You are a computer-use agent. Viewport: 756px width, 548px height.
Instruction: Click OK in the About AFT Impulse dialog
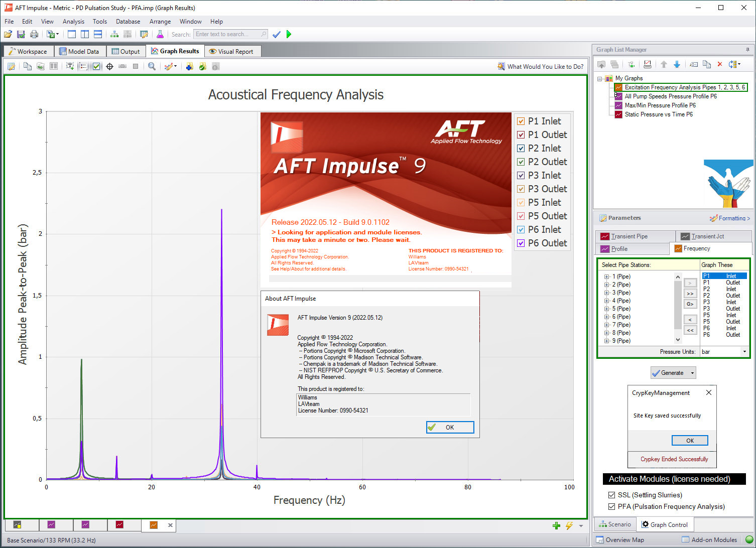click(x=450, y=427)
